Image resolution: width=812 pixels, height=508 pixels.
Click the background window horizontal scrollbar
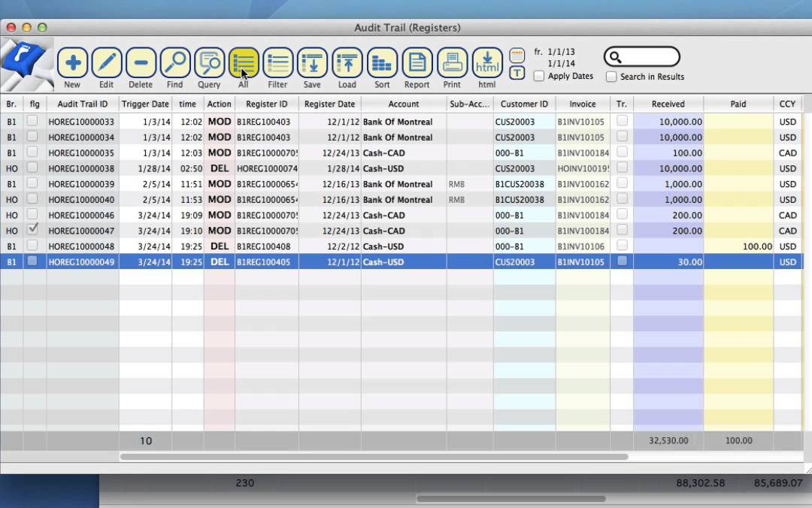(x=511, y=499)
